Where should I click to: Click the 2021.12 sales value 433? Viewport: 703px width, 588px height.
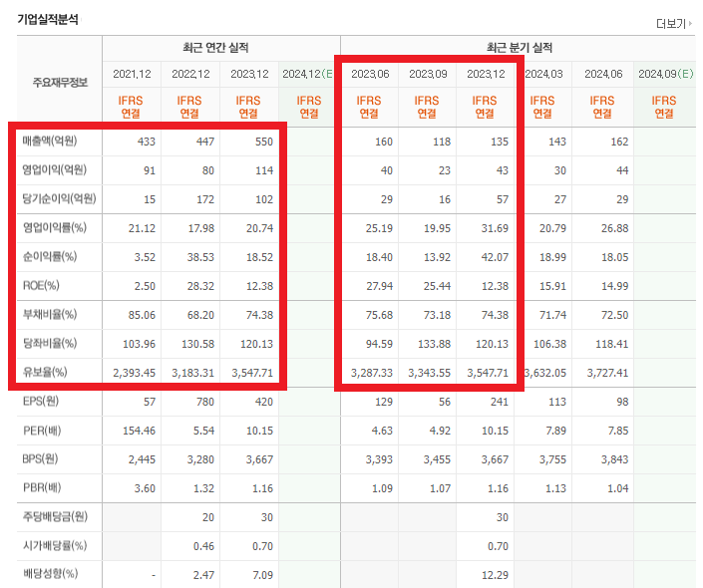(x=147, y=142)
